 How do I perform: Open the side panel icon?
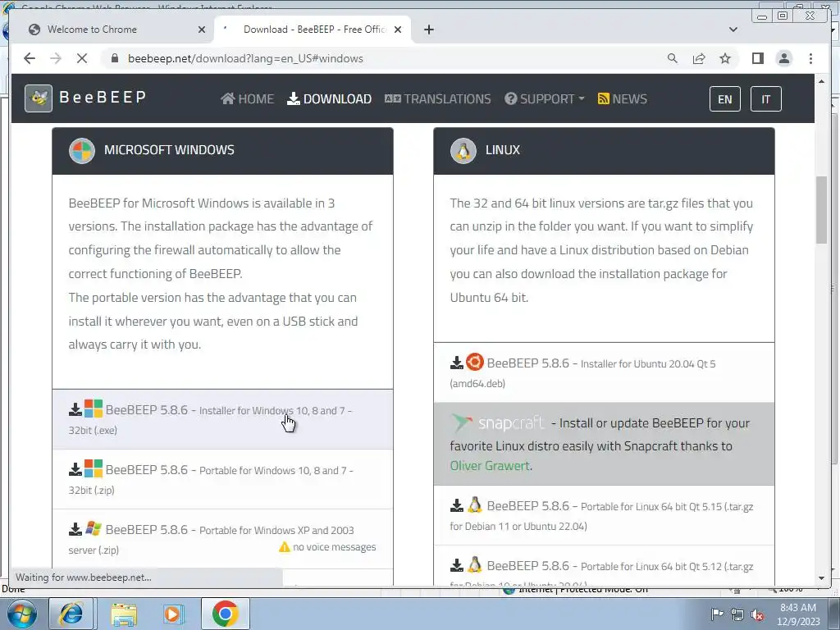(757, 58)
